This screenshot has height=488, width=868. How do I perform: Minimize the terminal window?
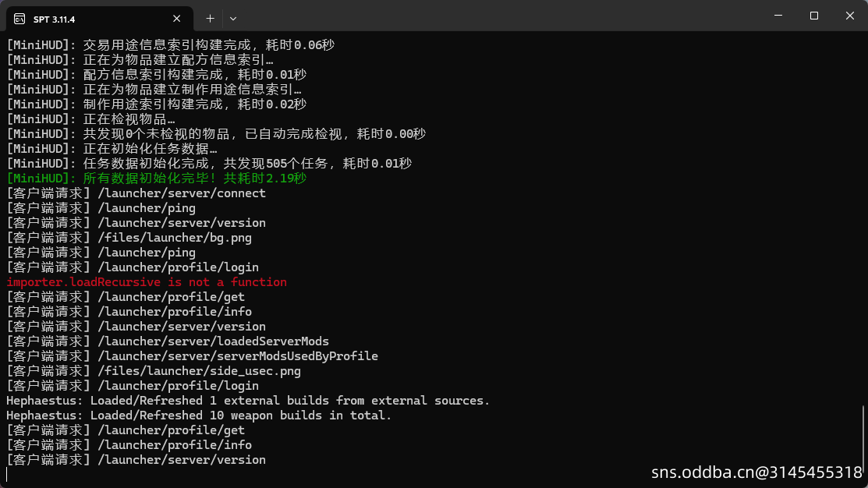click(778, 16)
